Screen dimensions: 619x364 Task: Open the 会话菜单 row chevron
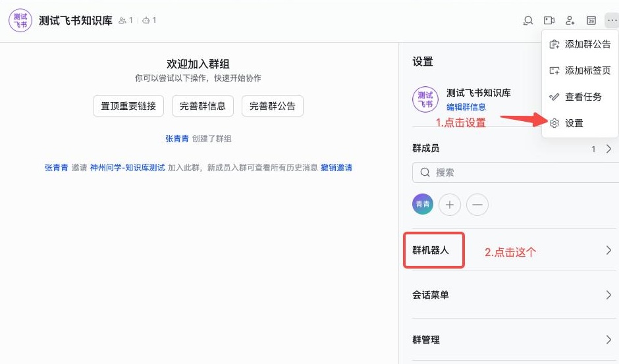click(x=608, y=295)
